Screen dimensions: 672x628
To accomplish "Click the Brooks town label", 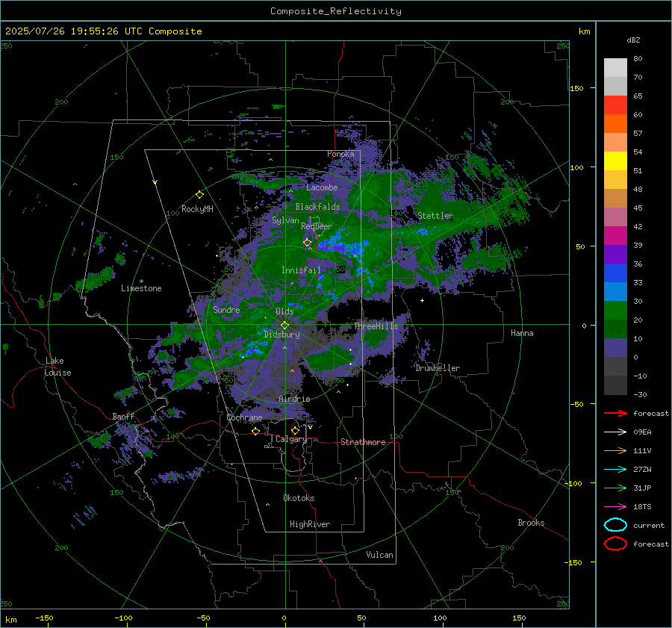I will click(531, 523).
